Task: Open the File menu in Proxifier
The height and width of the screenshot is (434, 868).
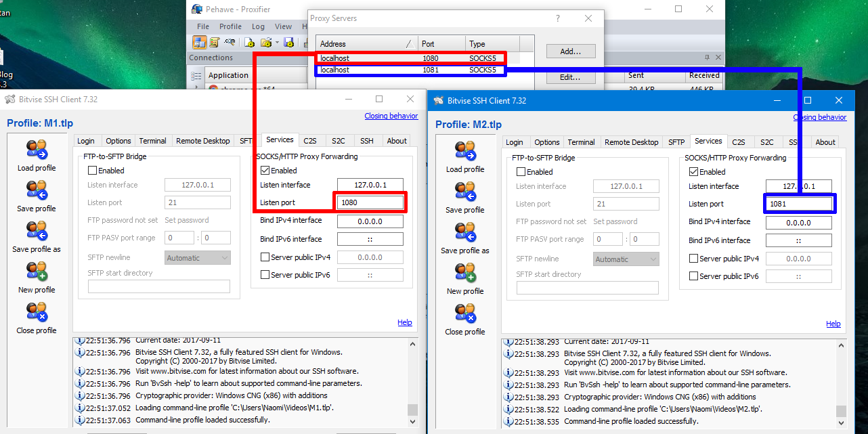Action: pos(203,26)
